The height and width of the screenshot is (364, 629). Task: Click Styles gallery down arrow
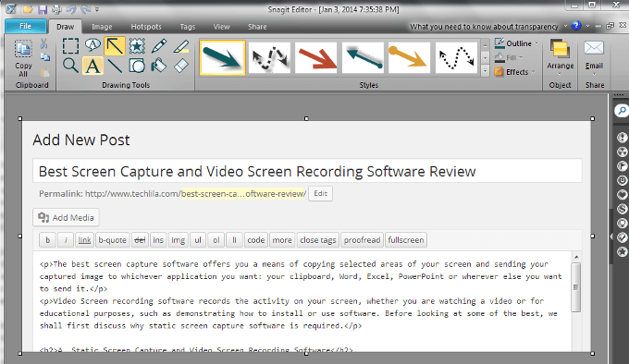(485, 58)
